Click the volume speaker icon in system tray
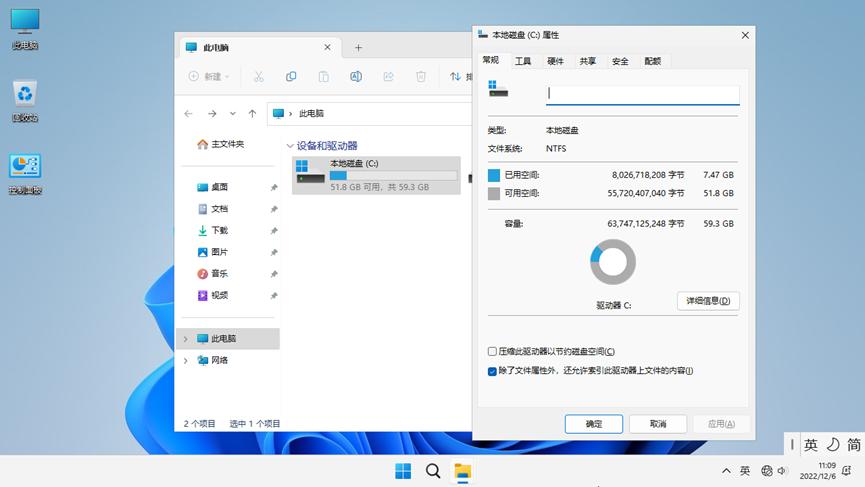 point(782,470)
